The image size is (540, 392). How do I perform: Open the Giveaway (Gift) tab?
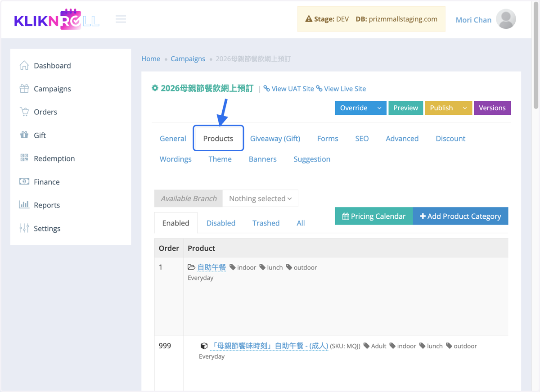point(275,138)
